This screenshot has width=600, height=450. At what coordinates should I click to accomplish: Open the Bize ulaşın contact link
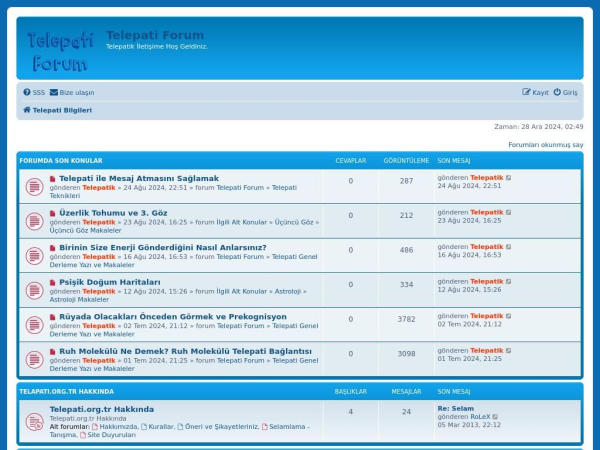click(72, 93)
